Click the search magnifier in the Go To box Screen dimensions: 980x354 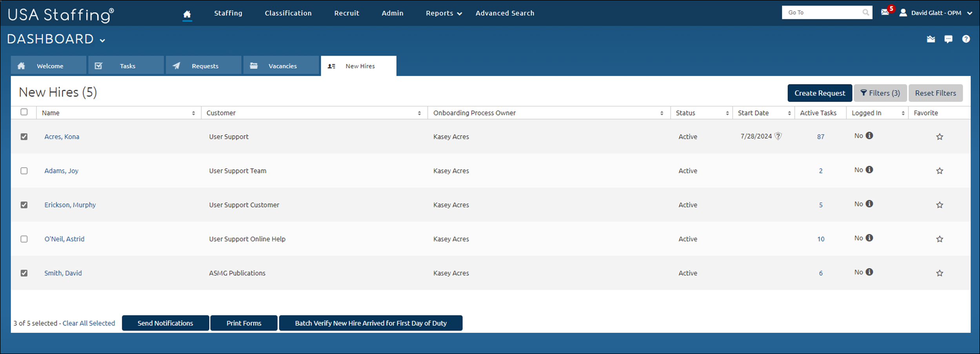(x=865, y=12)
